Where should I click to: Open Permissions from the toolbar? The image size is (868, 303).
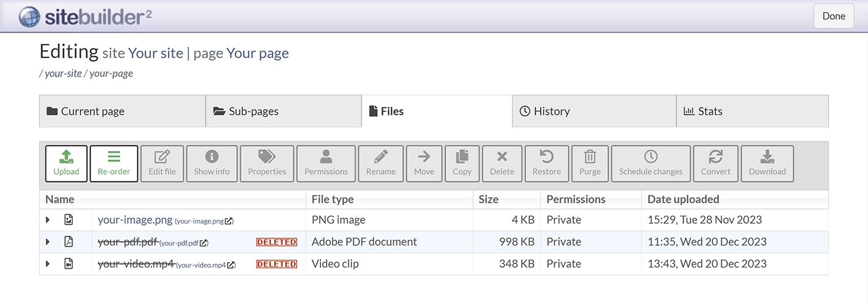pyautogui.click(x=326, y=163)
